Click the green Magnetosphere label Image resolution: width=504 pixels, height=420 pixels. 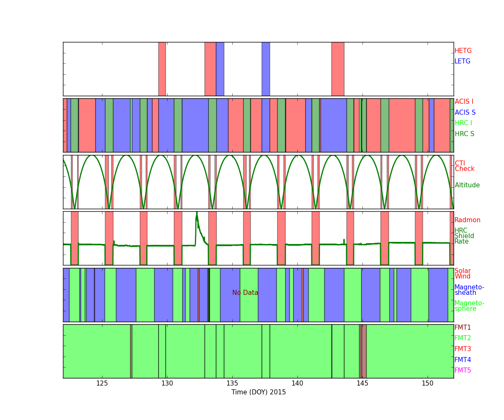point(469,306)
